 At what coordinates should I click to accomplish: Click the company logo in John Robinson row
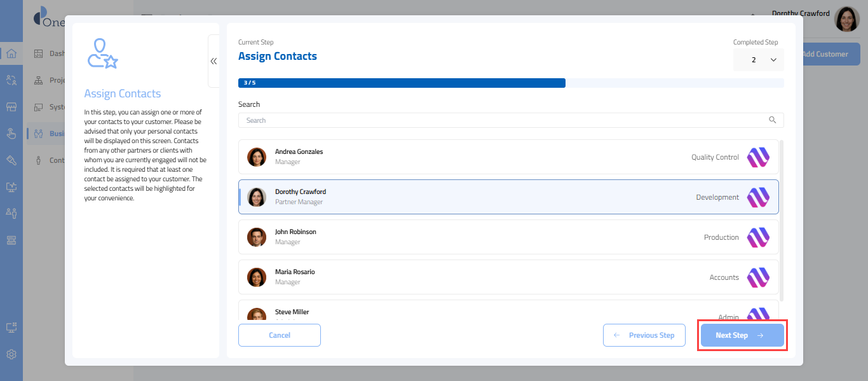point(757,237)
